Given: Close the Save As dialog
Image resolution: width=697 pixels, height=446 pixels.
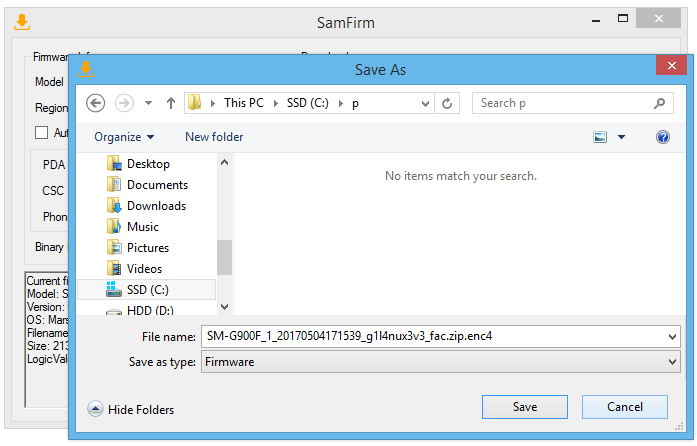Looking at the screenshot, I should [x=672, y=66].
